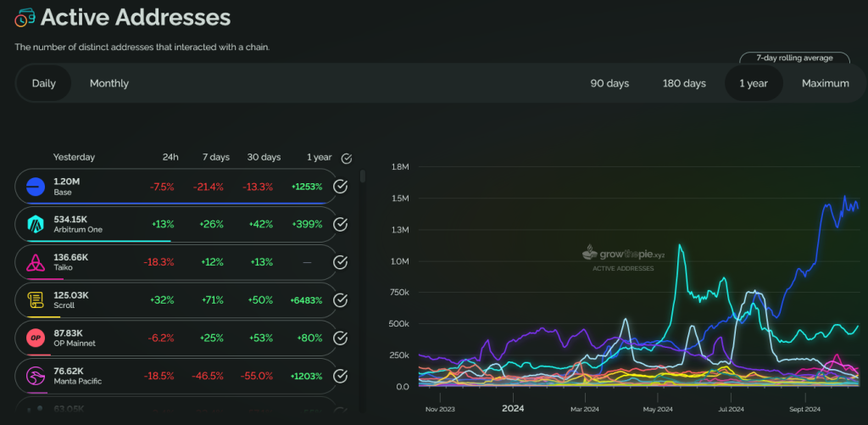Click the 30 days column header
The height and width of the screenshot is (425, 868).
pos(264,157)
